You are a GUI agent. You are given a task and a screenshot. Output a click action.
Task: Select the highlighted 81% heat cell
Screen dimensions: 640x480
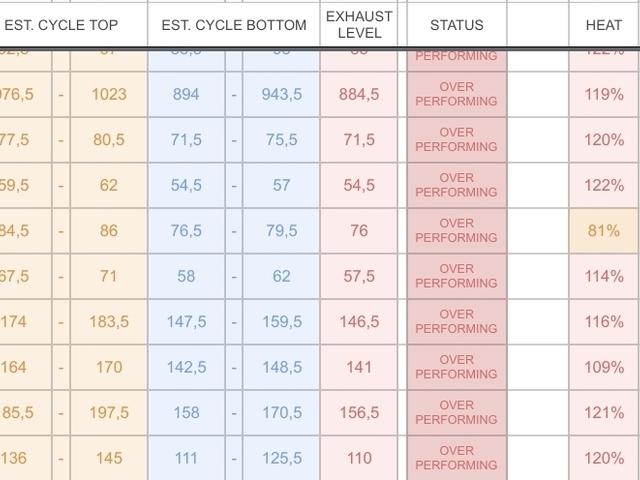(603, 231)
